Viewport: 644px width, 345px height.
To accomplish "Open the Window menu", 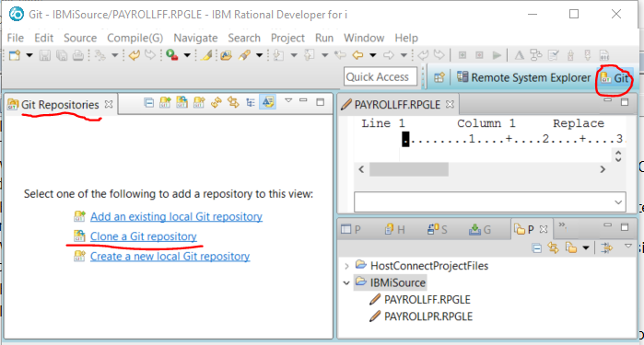I will [364, 38].
